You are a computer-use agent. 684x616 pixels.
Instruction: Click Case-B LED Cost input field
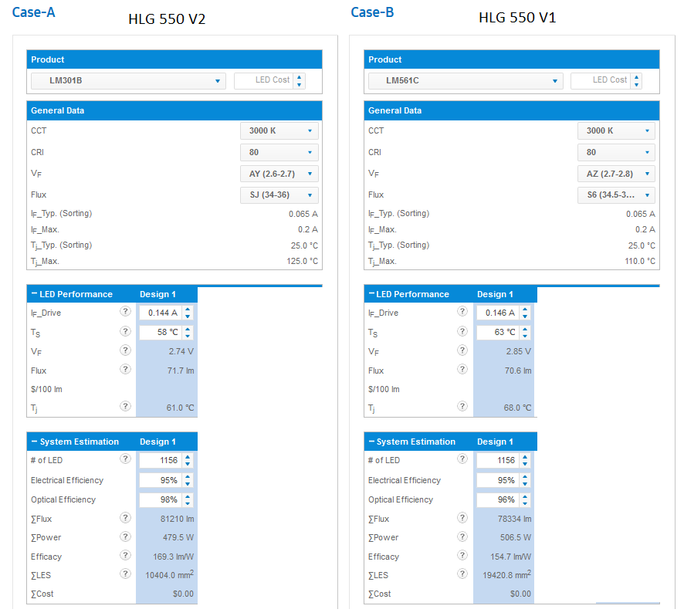[x=601, y=81]
